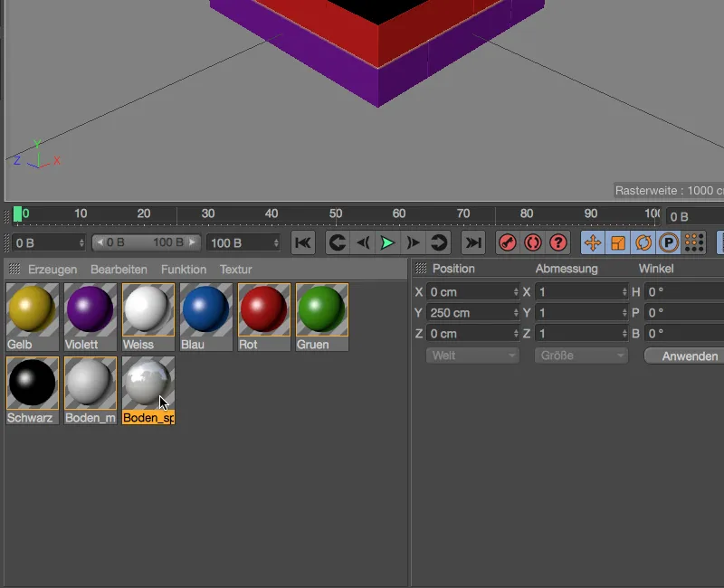The height and width of the screenshot is (588, 724).
Task: Adjust the Position Z stepper arrows
Action: pos(516,334)
